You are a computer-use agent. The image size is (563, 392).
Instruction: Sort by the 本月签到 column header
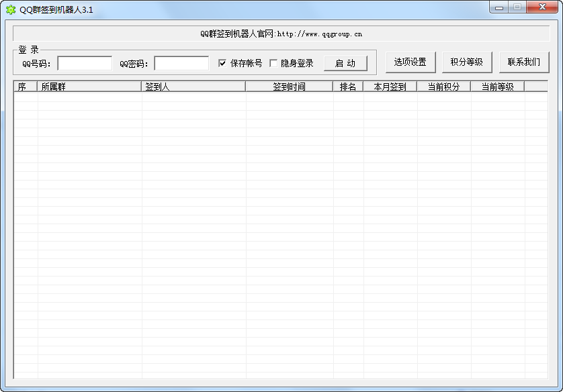pyautogui.click(x=390, y=87)
